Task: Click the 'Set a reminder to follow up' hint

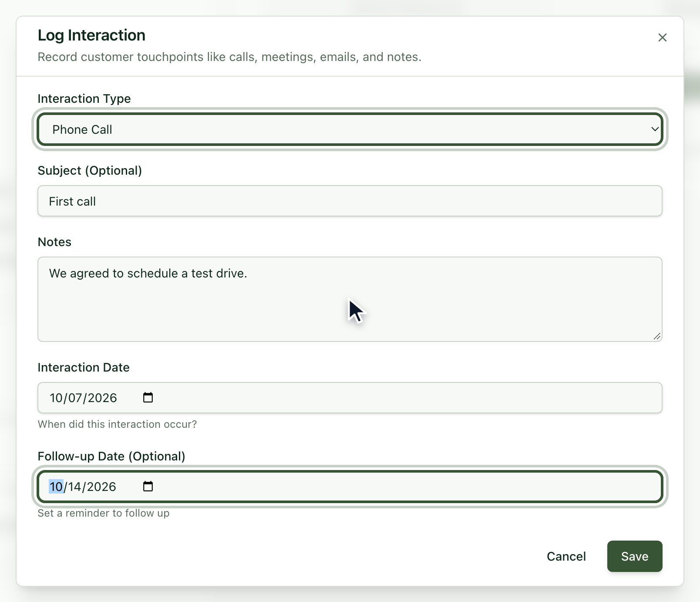Action: 104,513
